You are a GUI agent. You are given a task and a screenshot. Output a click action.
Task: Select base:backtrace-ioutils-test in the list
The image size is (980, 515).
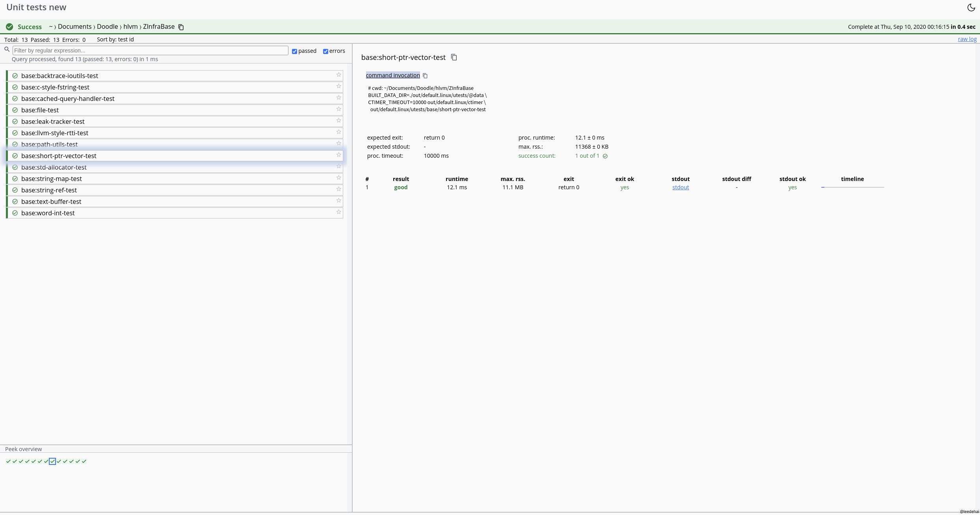pyautogui.click(x=175, y=76)
